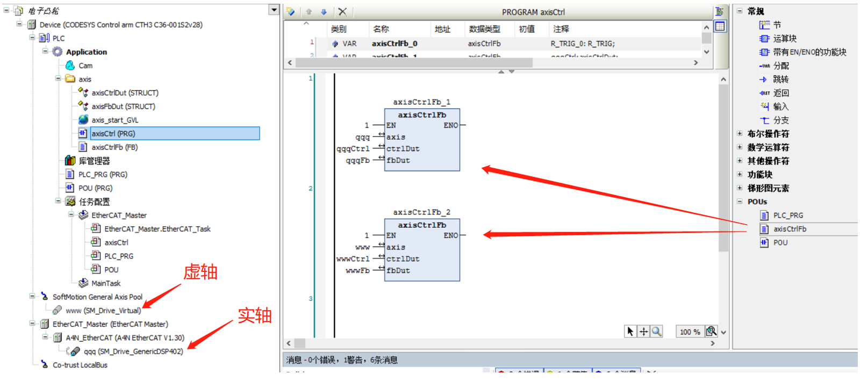Switch to textual declaration view icon
Viewport: 868px width, 381px height.
pyautogui.click(x=720, y=12)
